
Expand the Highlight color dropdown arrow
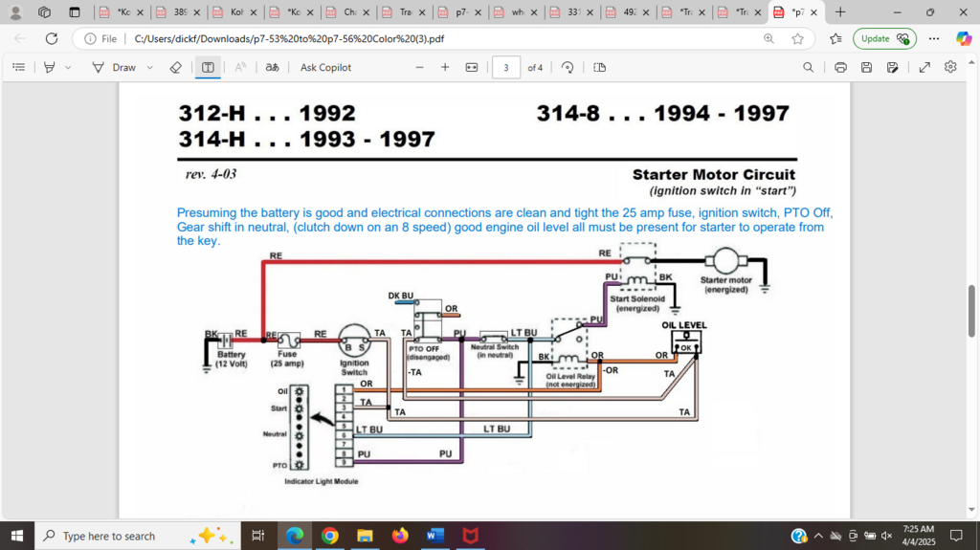tap(68, 68)
